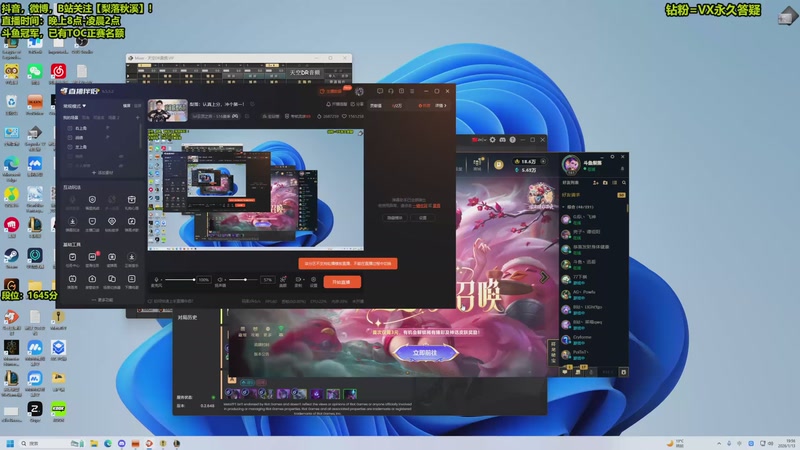Click the 57% speaker volume field
This screenshot has width=800, height=450.
267,280
